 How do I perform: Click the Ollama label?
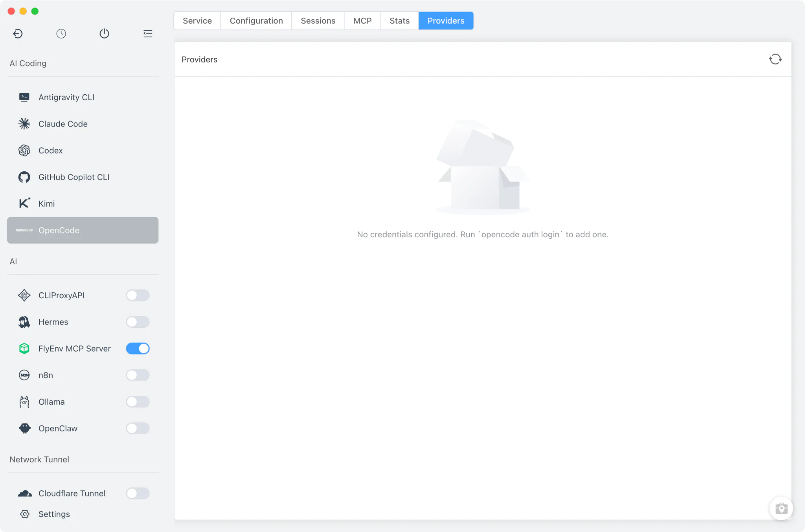coord(51,402)
